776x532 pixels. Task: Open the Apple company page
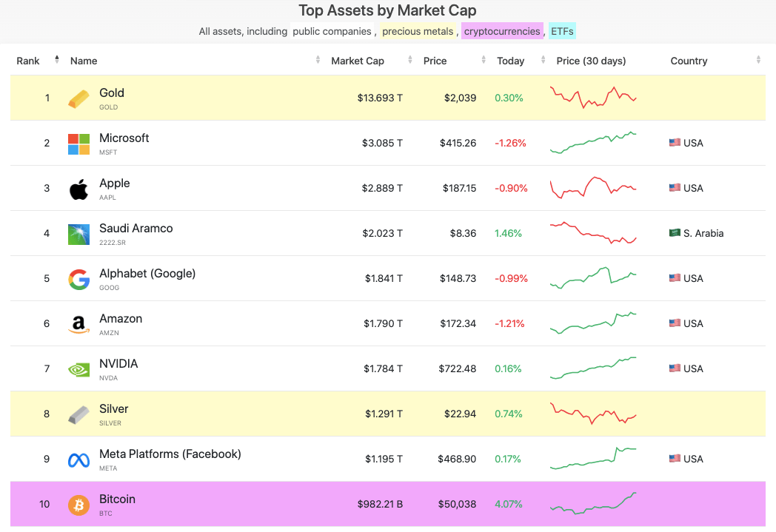tap(115, 183)
